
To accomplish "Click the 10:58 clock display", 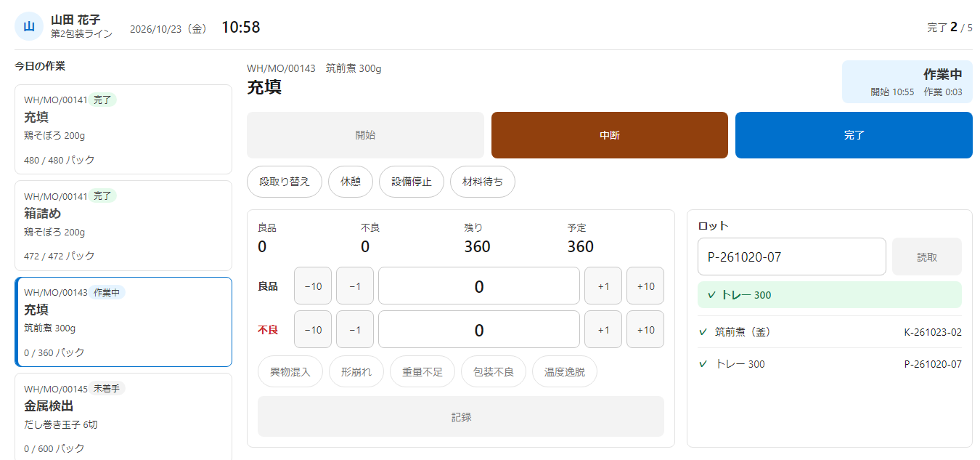I will click(x=241, y=28).
